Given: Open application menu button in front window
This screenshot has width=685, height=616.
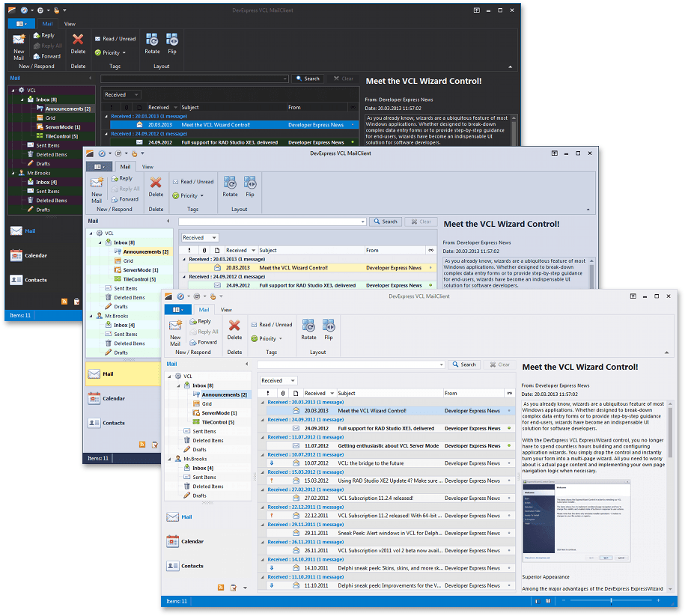Looking at the screenshot, I should [x=178, y=310].
